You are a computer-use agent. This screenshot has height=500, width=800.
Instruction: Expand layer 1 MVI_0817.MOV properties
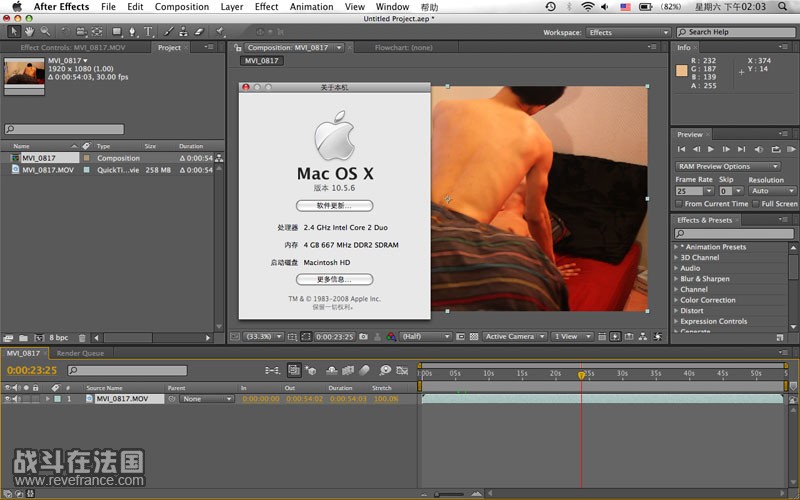coord(47,398)
